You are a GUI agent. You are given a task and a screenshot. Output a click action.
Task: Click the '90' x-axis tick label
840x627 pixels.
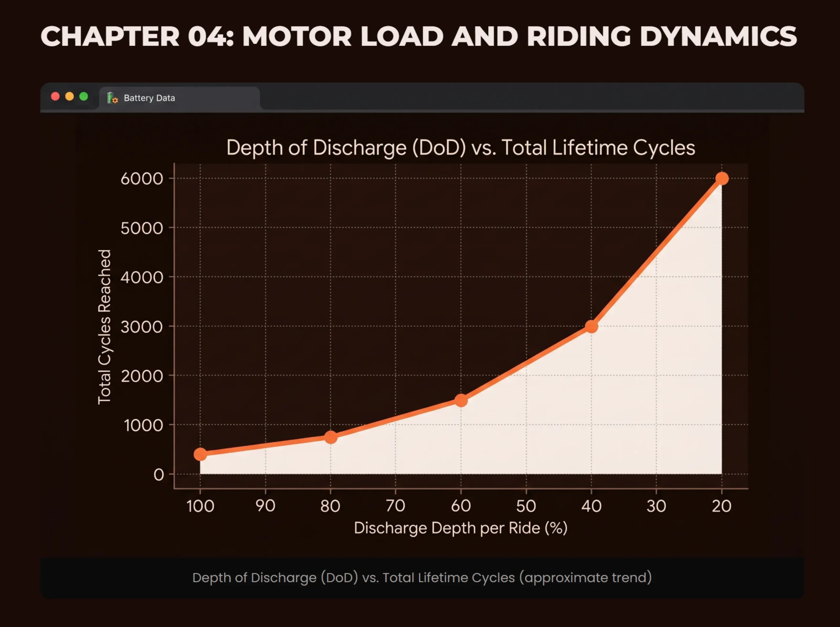pos(265,506)
